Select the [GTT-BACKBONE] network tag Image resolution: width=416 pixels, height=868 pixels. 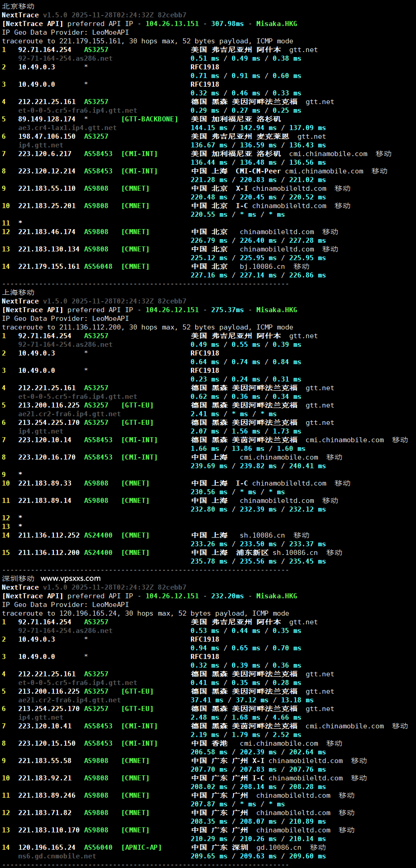[x=150, y=119]
